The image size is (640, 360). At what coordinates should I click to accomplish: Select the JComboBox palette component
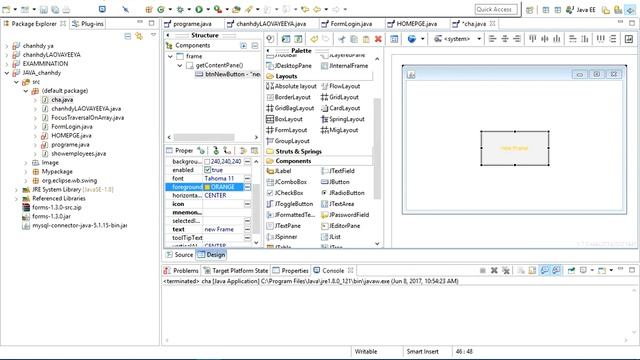[x=287, y=182]
